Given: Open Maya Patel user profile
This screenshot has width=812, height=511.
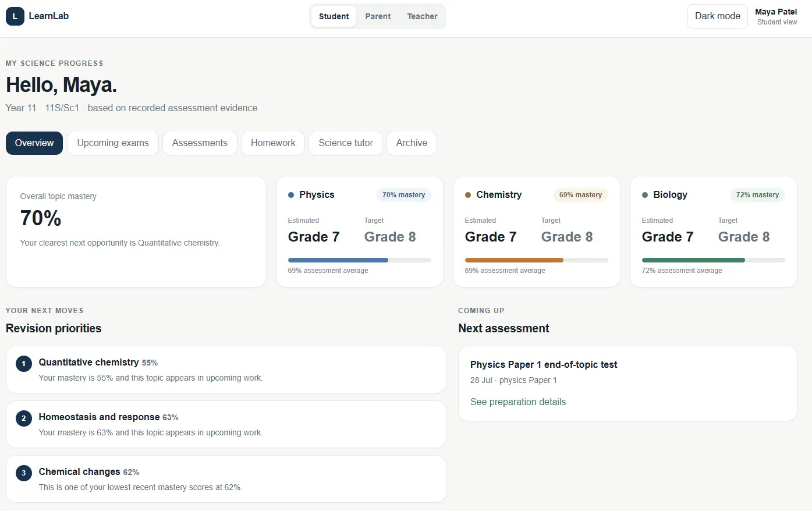Looking at the screenshot, I should click(x=776, y=16).
